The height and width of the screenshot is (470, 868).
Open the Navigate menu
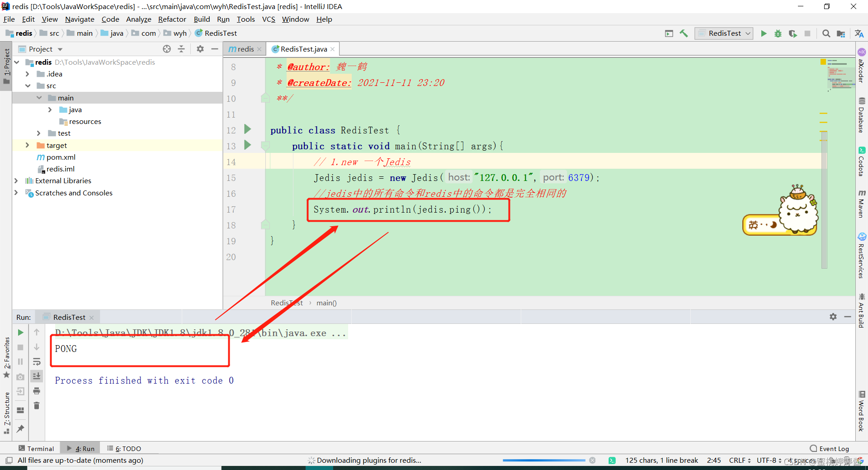pyautogui.click(x=80, y=19)
